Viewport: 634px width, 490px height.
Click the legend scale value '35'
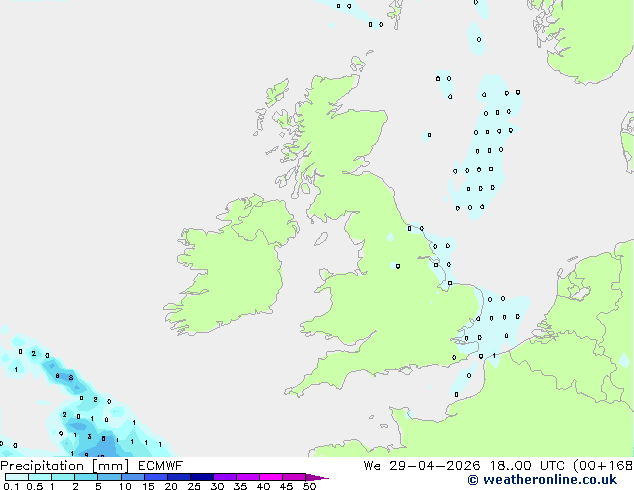click(x=240, y=486)
